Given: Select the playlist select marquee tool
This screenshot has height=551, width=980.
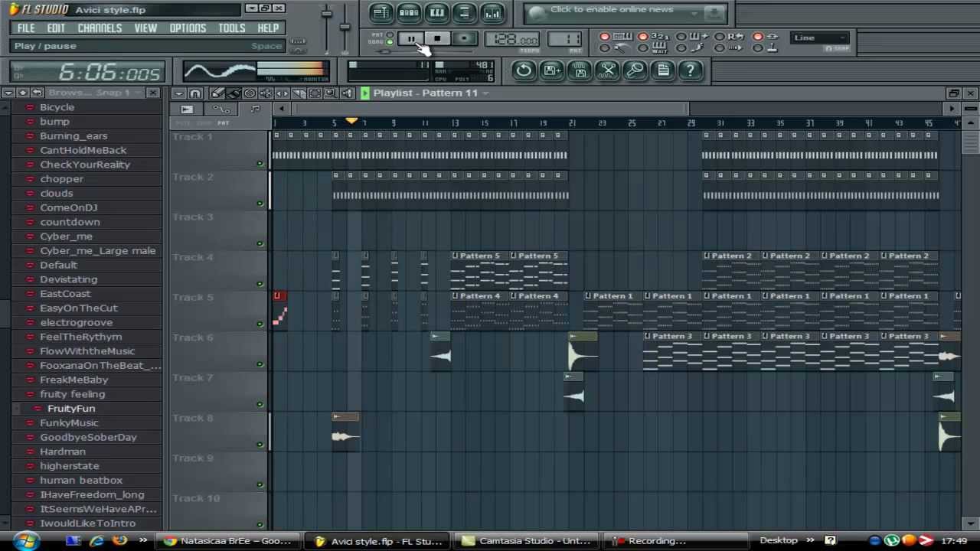Looking at the screenshot, I should point(314,93).
